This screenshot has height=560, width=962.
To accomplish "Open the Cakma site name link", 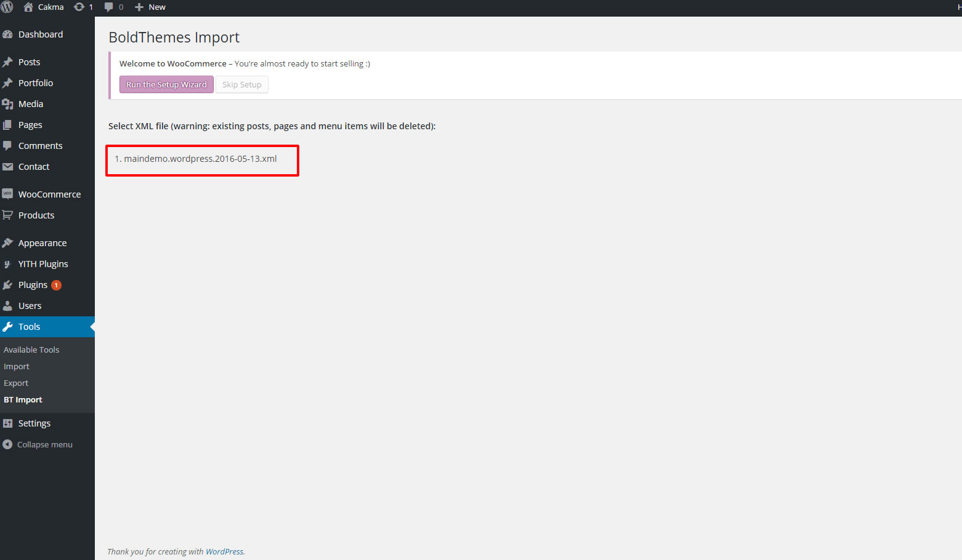I will point(51,7).
